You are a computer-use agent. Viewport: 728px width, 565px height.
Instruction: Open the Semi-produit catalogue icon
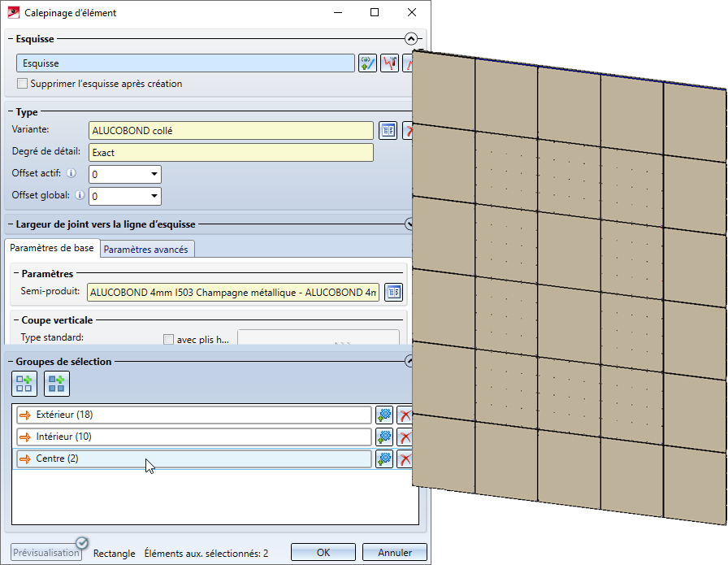coord(394,293)
